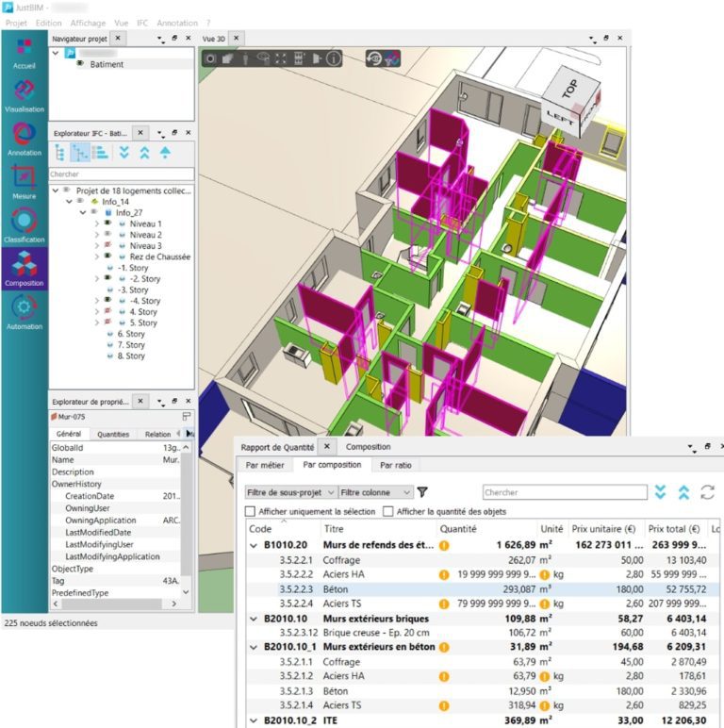Image resolution: width=724 pixels, height=728 pixels.
Task: Enable 'Afficher uniquement la sélection' checkbox
Action: click(250, 511)
